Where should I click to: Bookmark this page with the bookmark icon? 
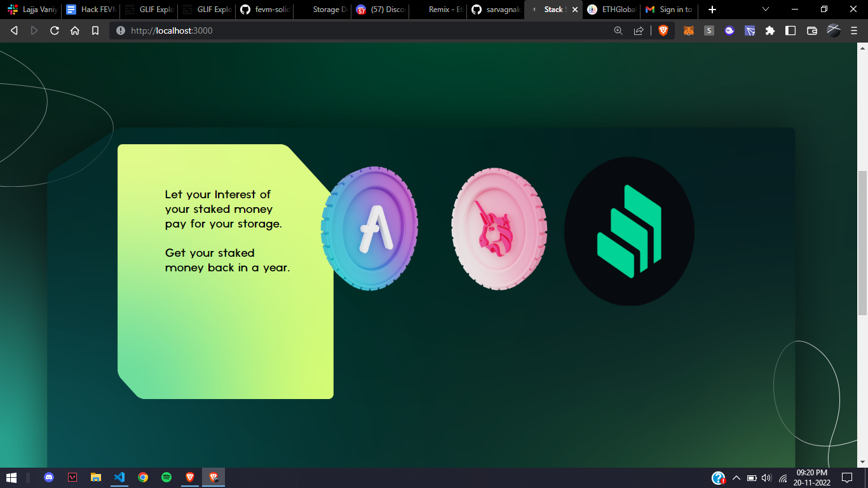tap(95, 30)
